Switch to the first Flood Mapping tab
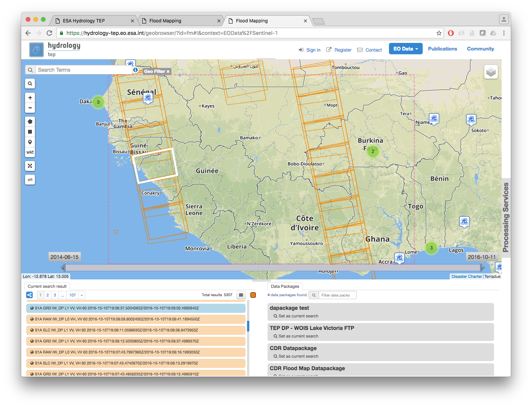This screenshot has height=407, width=532. (181, 21)
